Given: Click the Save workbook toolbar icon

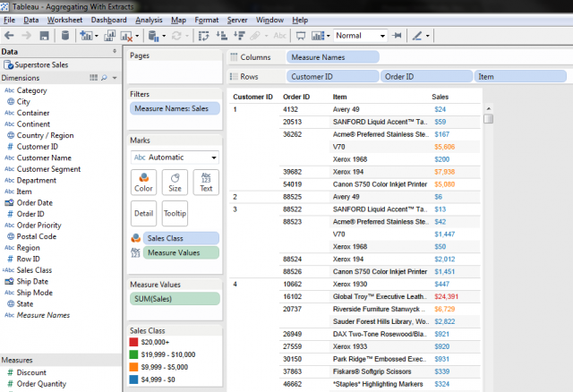Looking at the screenshot, I should tap(44, 36).
